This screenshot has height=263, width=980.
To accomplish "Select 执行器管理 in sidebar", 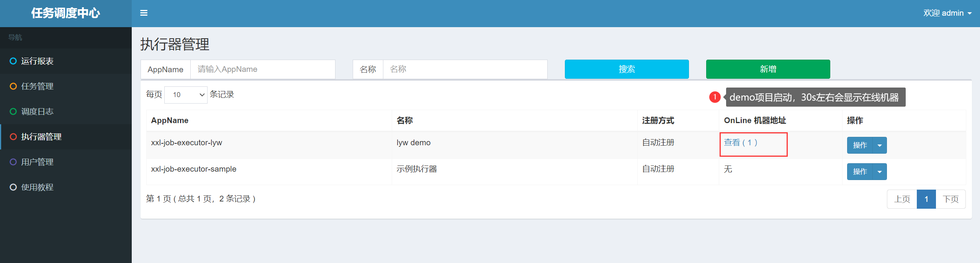I will tap(66, 137).
